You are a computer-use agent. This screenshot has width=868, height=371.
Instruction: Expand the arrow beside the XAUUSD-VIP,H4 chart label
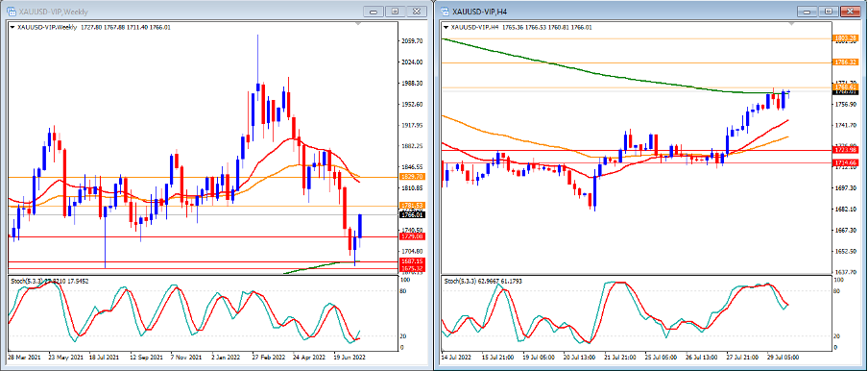[x=446, y=27]
